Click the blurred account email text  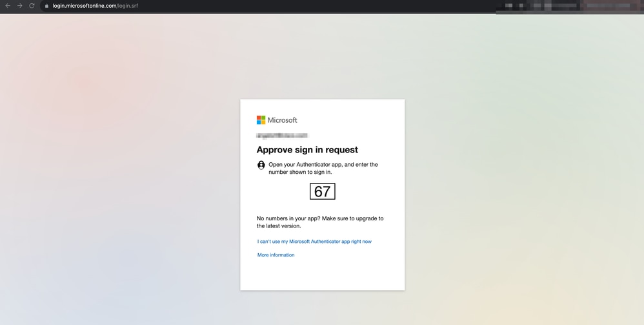pyautogui.click(x=282, y=136)
